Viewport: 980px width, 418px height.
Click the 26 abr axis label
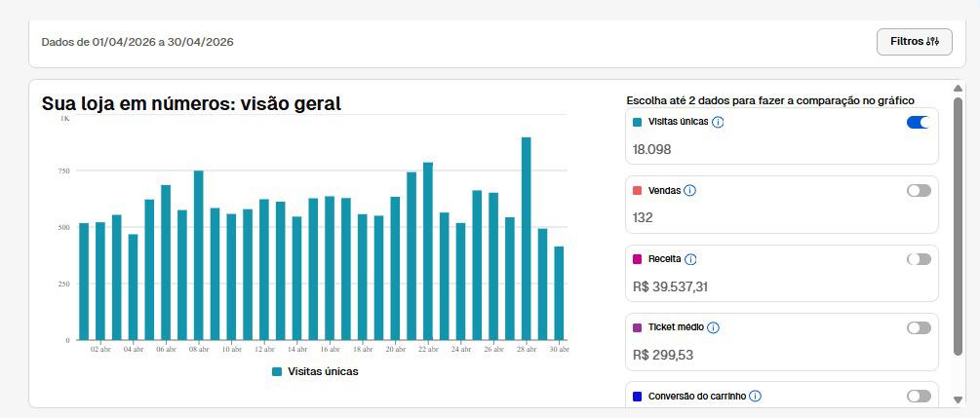[x=493, y=350]
